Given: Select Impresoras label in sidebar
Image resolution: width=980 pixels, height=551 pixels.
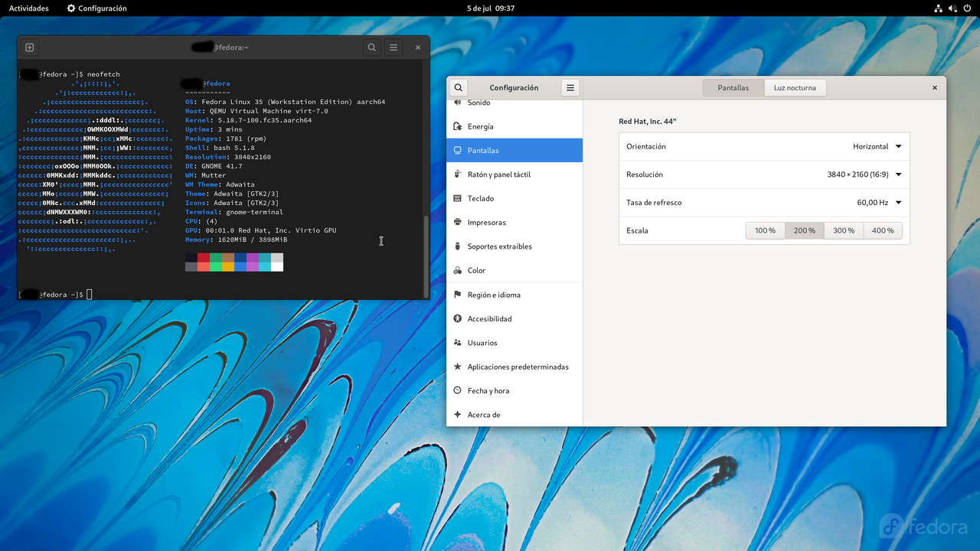Looking at the screenshot, I should [487, 223].
